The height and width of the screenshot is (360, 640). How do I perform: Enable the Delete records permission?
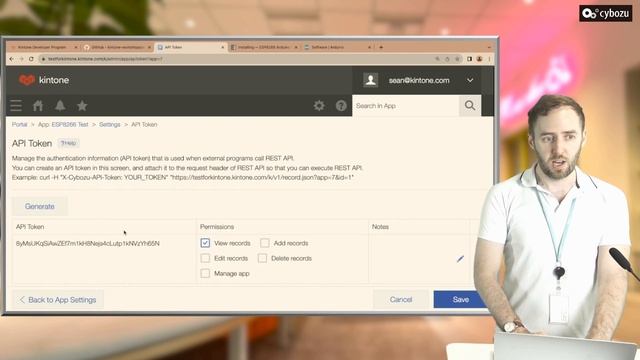point(262,258)
